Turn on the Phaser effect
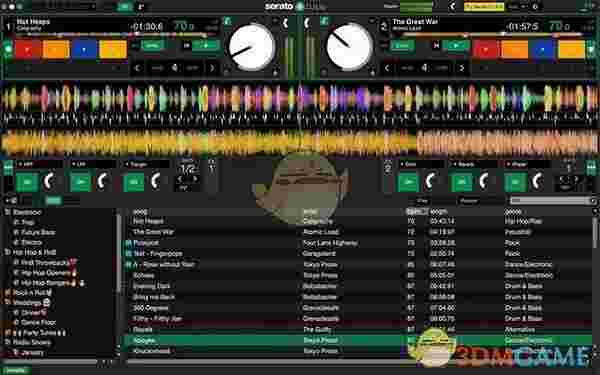Viewport: 600px width, 375px height. (515, 182)
